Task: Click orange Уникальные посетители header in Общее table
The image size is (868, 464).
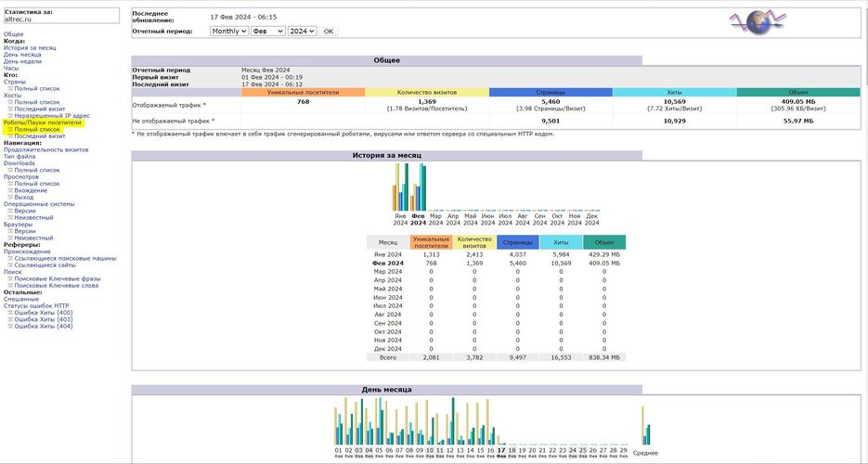Action: [x=303, y=93]
